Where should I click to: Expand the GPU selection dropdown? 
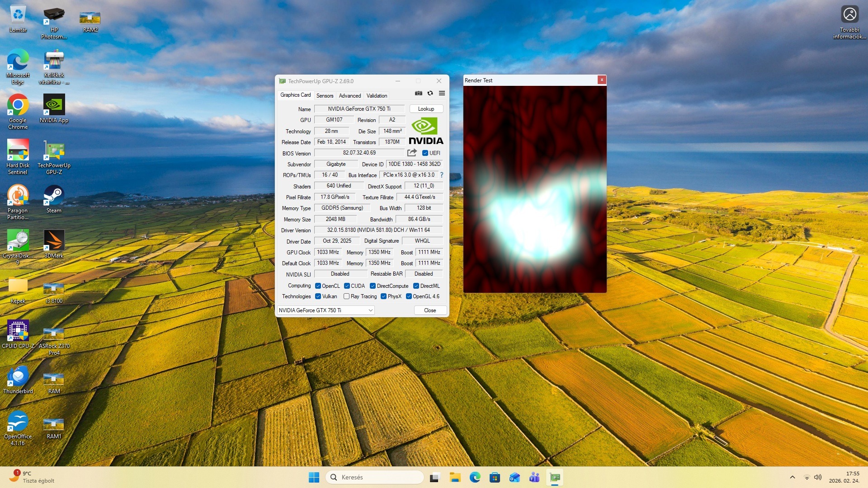pos(370,310)
